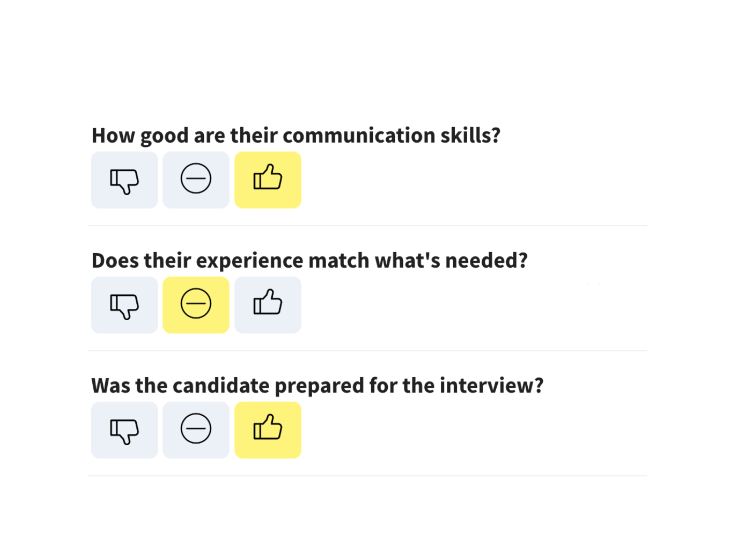Rate communication skills with thumbs down
756x548 pixels.
click(x=124, y=180)
